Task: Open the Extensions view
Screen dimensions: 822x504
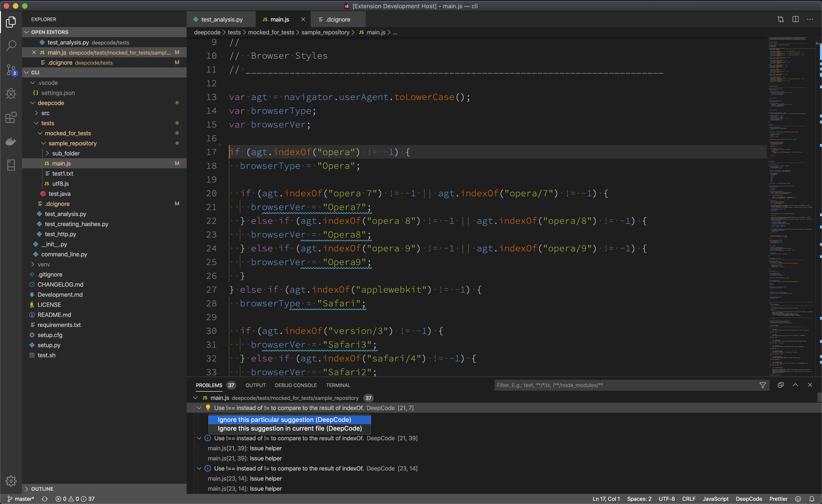Action: click(x=11, y=117)
